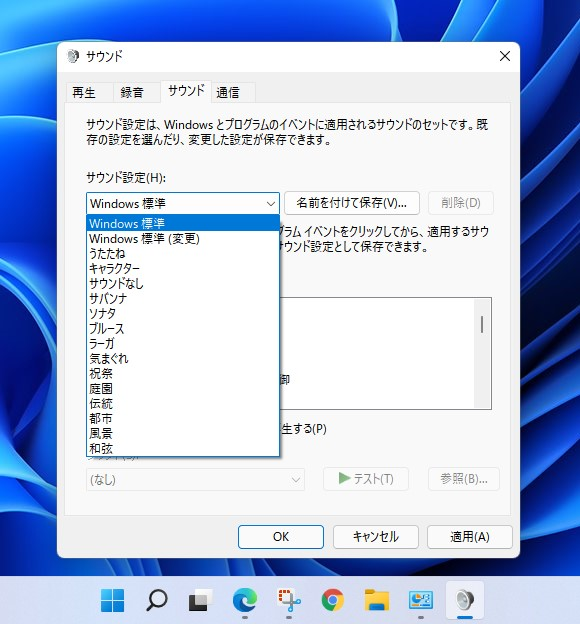Screen dimensions: 580x624
Task: Pick ラーガ from the scheme list
Action: (x=183, y=343)
